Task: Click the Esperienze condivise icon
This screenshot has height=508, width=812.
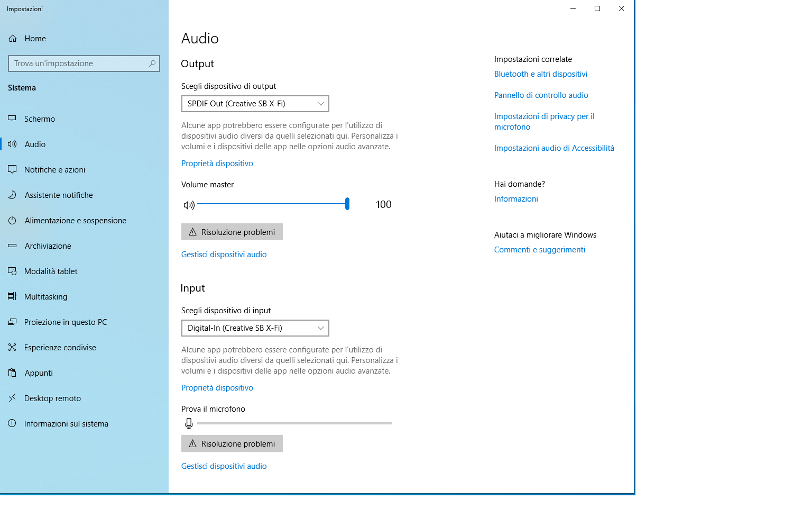Action: 12,348
